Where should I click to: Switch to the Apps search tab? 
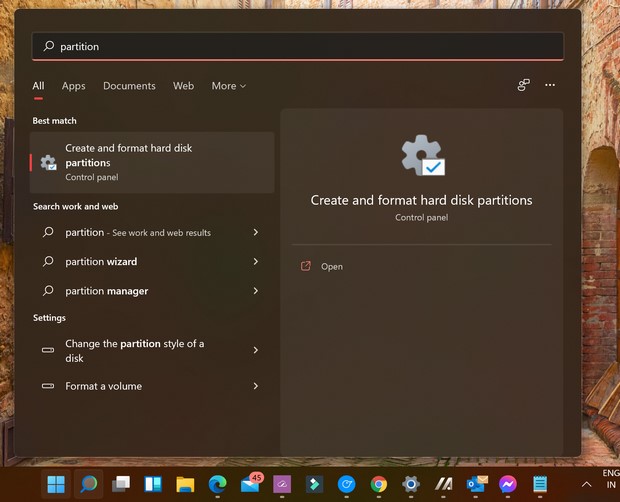tap(73, 86)
